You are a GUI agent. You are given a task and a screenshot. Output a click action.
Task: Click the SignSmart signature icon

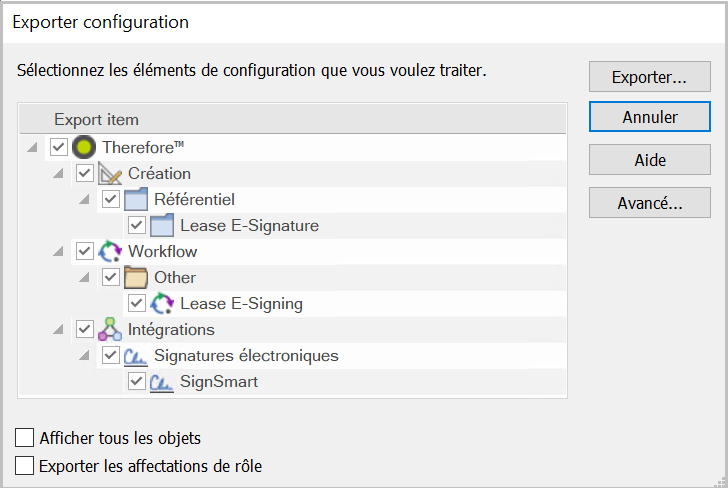[x=162, y=382]
